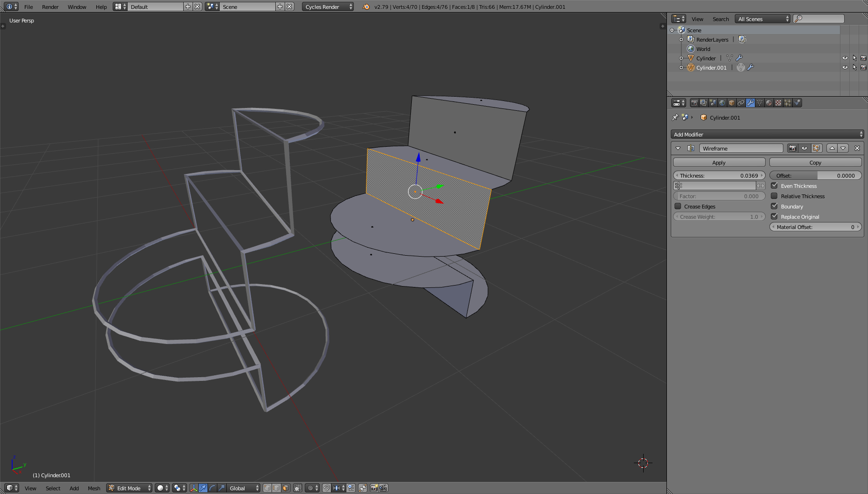This screenshot has width=868, height=494.
Task: Open the Add Modifier dropdown
Action: [767, 134]
